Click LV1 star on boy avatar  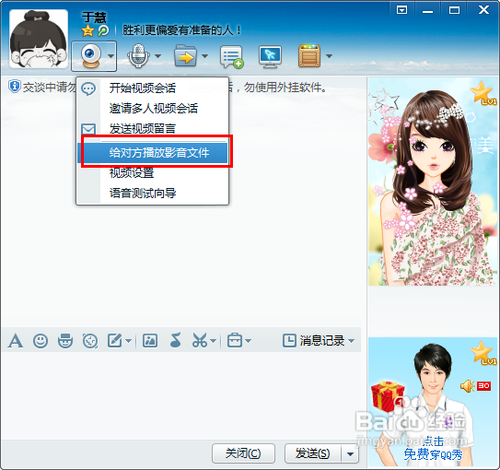[482, 353]
